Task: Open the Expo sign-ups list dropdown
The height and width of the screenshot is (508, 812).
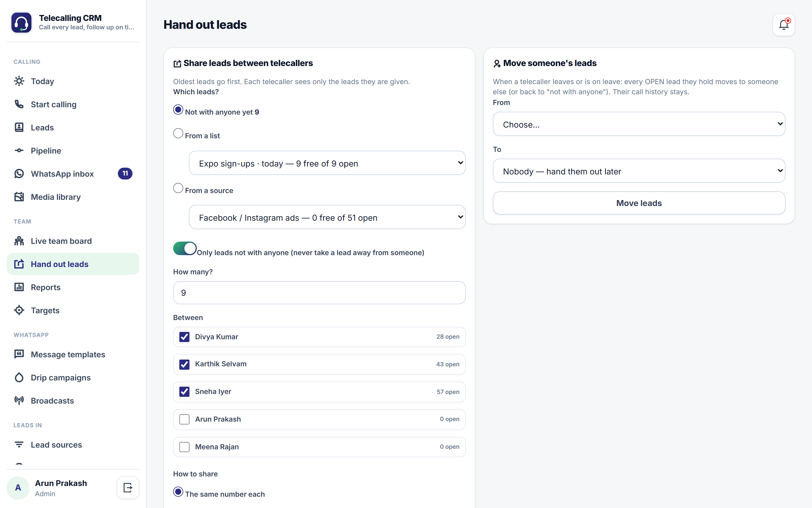Action: click(327, 163)
